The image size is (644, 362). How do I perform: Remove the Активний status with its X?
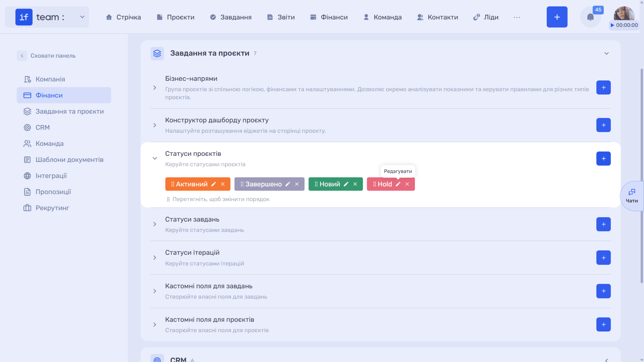tap(223, 184)
